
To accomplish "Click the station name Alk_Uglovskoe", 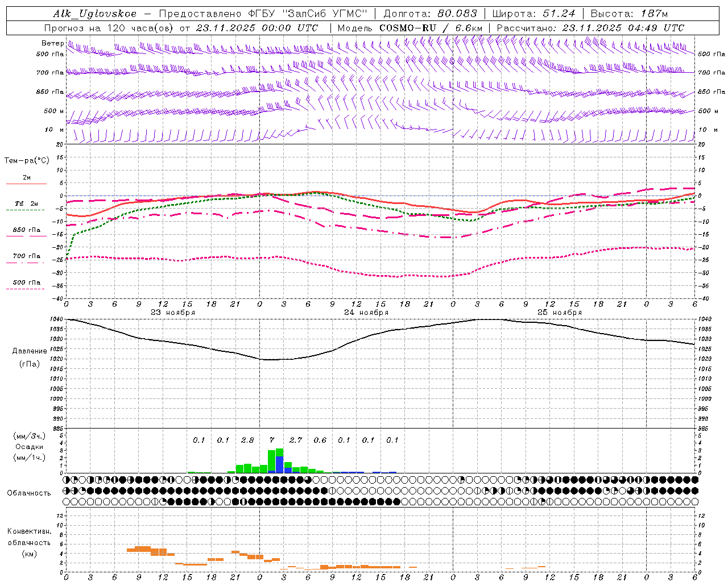I will pos(95,14).
